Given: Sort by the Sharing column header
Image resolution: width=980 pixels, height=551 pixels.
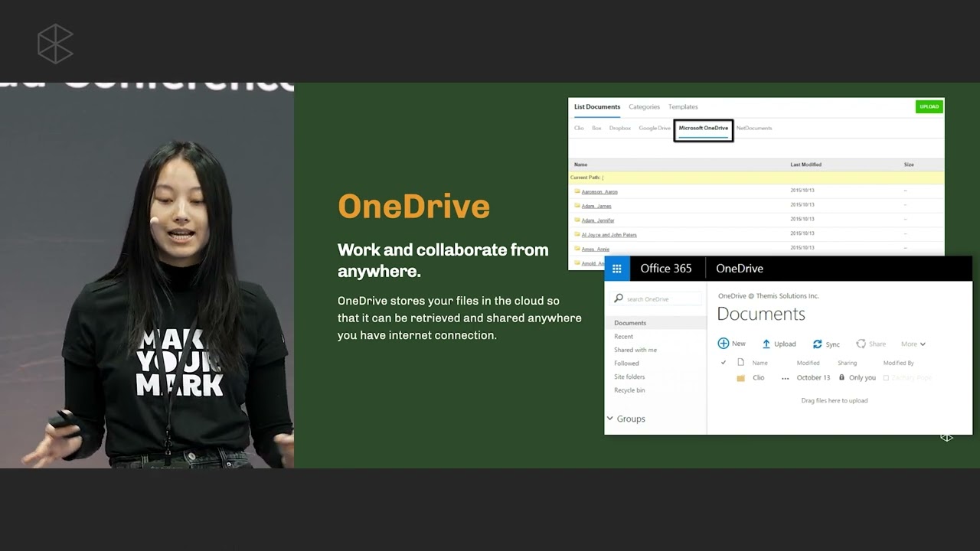Looking at the screenshot, I should [847, 363].
